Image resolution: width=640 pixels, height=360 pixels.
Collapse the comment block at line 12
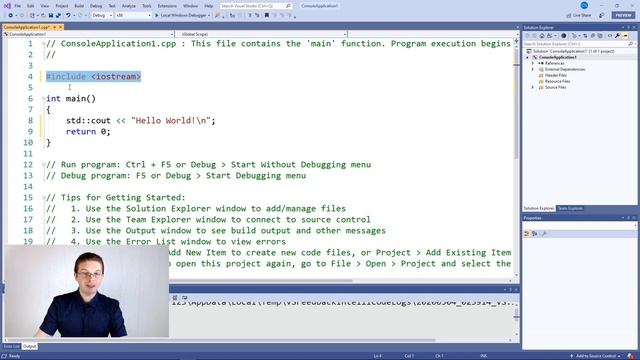tap(43, 165)
